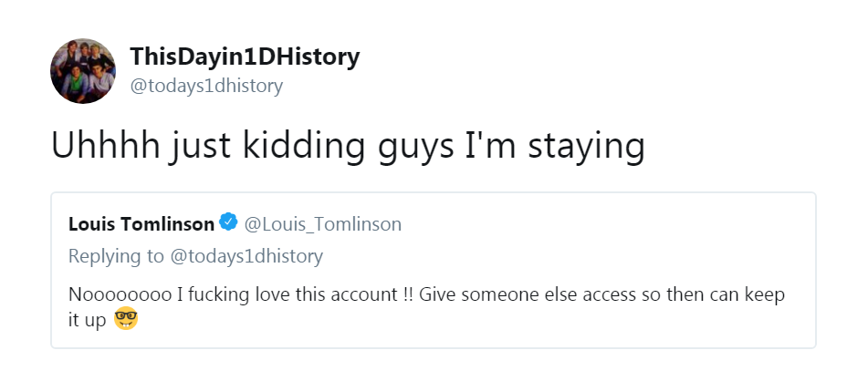Open the ThisDayin1DHistory display name
This screenshot has width=868, height=371.
245,57
